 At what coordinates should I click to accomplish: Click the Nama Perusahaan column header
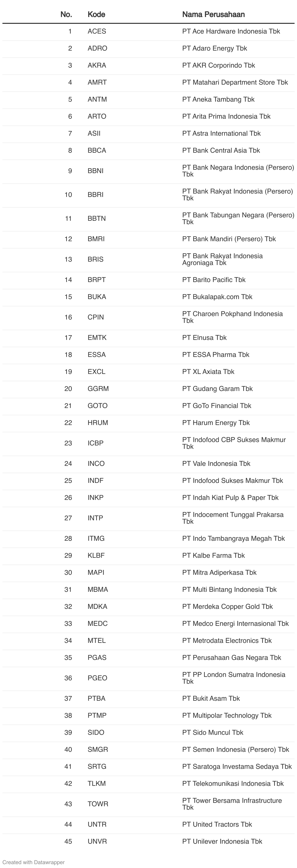tap(213, 15)
